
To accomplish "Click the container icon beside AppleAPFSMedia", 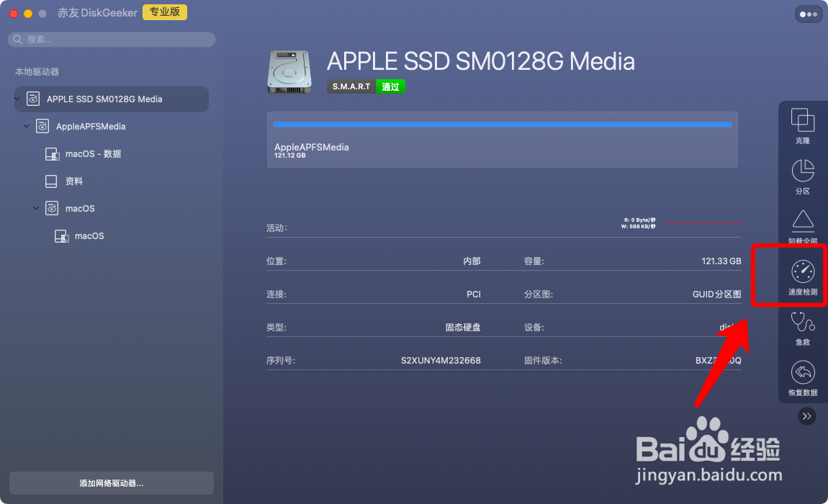I will [x=42, y=126].
